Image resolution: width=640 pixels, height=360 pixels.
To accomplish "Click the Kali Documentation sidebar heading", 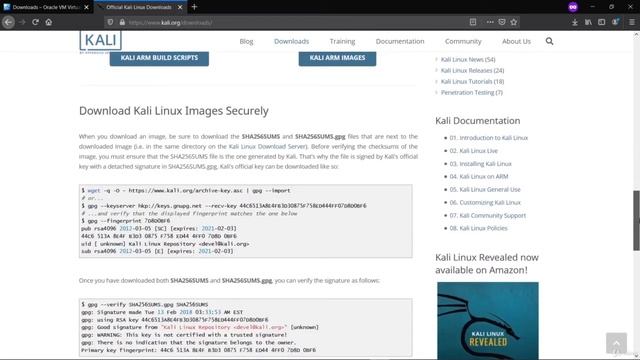I will tap(478, 121).
